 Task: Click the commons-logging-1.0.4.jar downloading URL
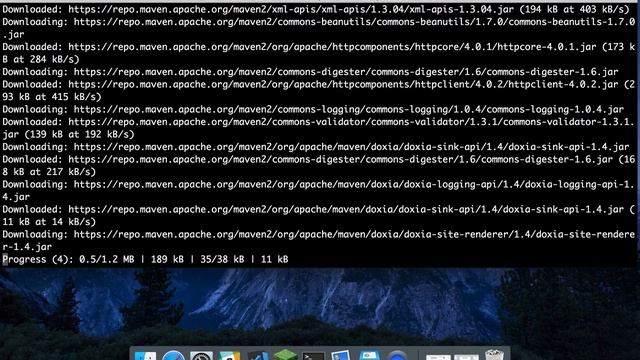coord(349,109)
